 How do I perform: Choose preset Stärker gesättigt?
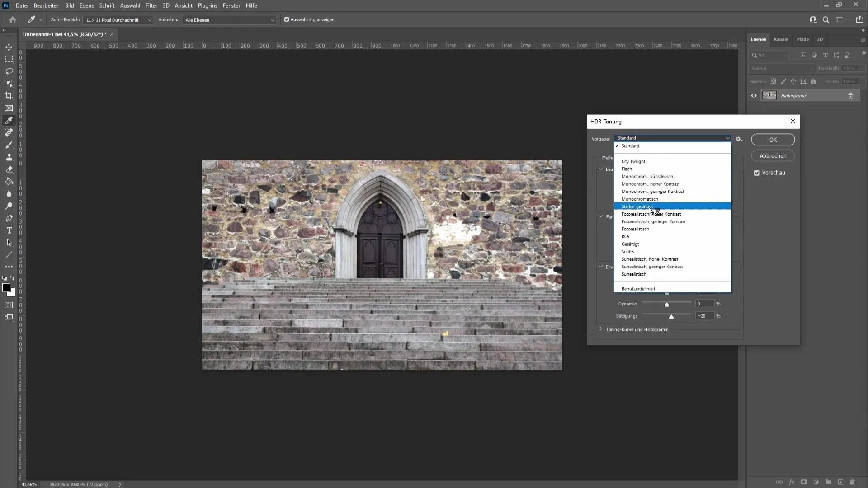click(x=672, y=206)
